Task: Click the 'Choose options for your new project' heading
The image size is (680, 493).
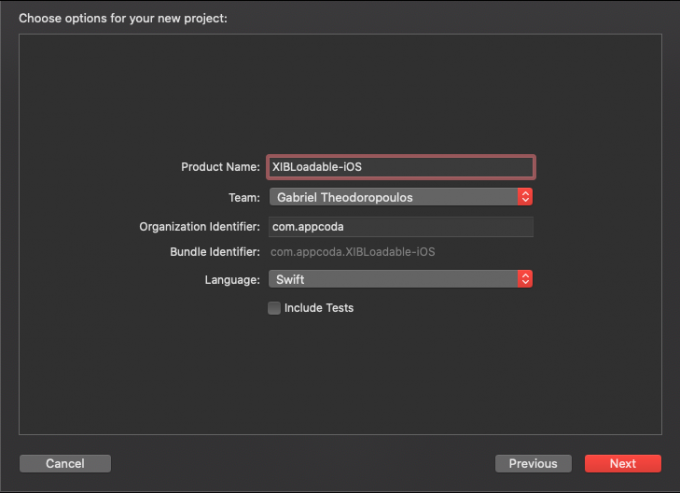Action: 123,18
